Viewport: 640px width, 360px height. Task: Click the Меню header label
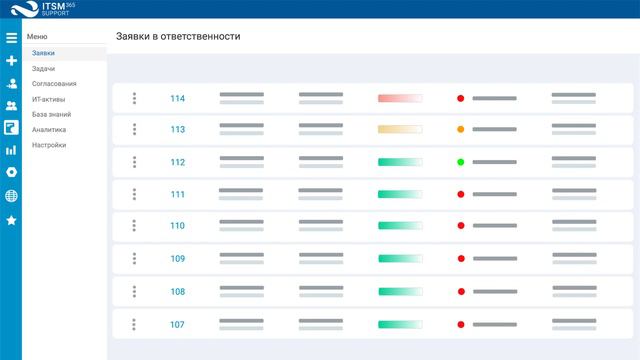pos(37,37)
